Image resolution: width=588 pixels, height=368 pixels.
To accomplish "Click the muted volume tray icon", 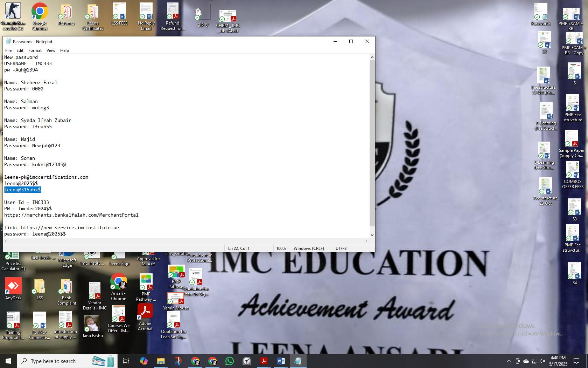I will (543, 361).
